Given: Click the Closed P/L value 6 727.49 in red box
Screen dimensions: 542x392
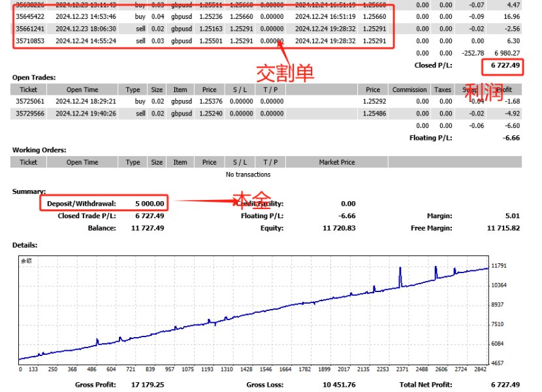Looking at the screenshot, I should pyautogui.click(x=503, y=65).
